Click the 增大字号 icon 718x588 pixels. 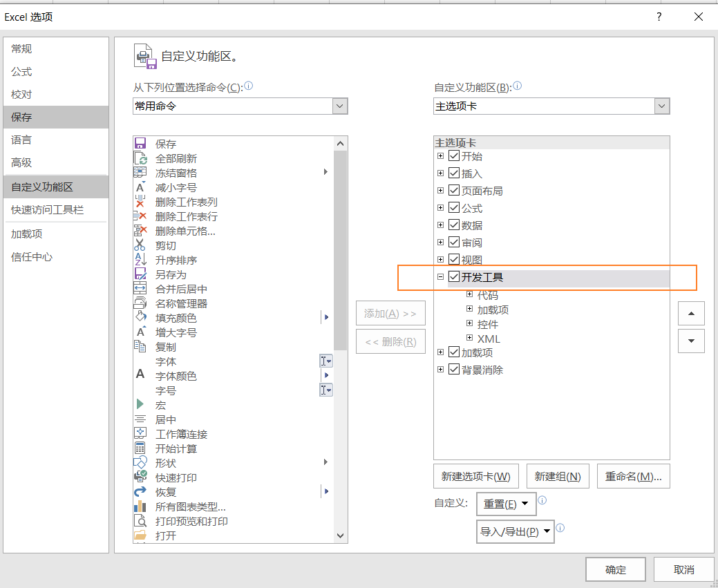tap(140, 332)
